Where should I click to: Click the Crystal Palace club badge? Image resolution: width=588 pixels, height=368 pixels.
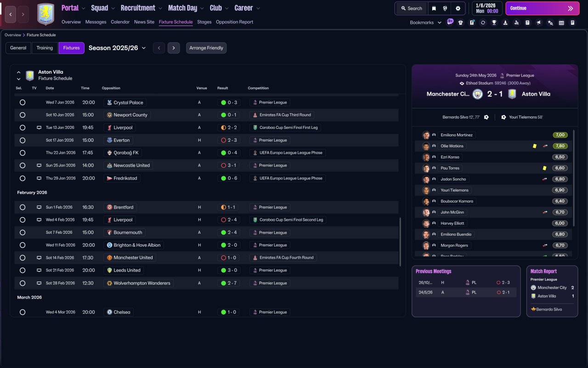click(x=109, y=103)
